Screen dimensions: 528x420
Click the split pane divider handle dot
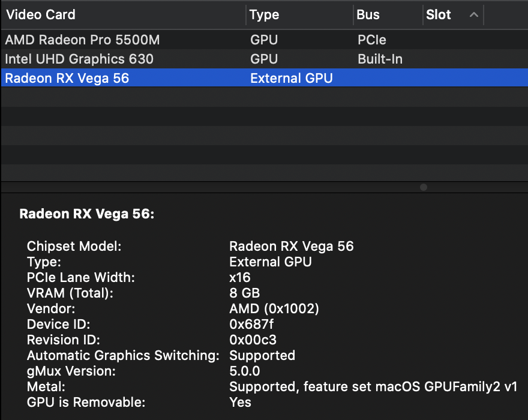(424, 187)
